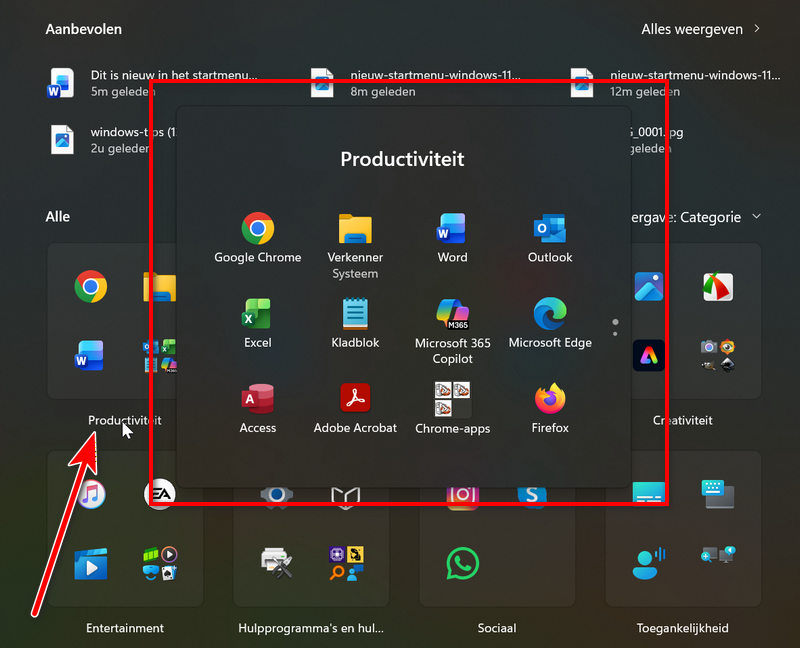Launch Firefox browser
Image resolution: width=800 pixels, height=648 pixels.
coord(550,399)
